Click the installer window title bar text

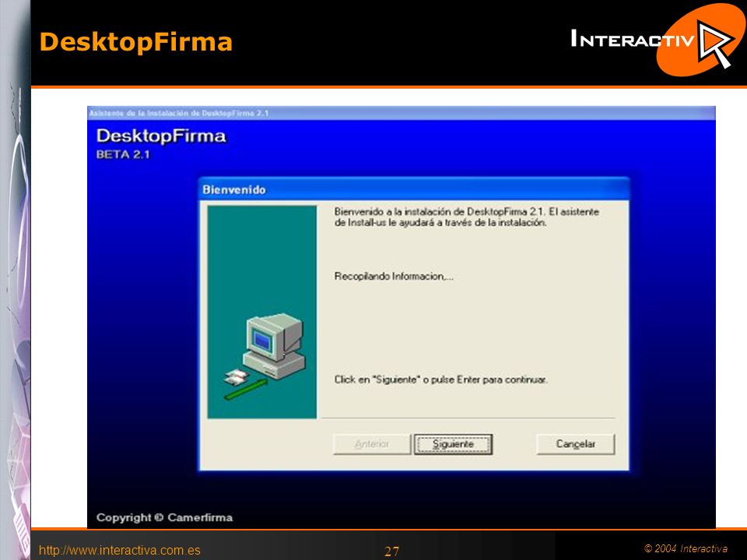tap(179, 114)
